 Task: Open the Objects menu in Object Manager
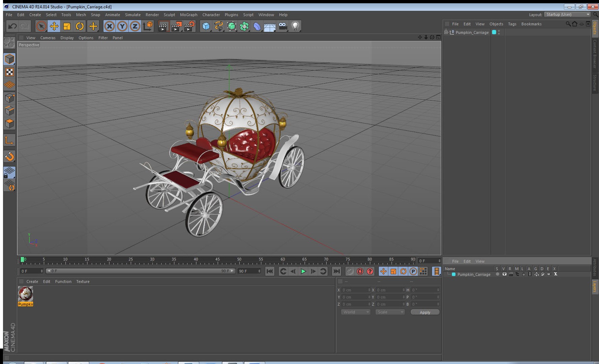(x=496, y=24)
